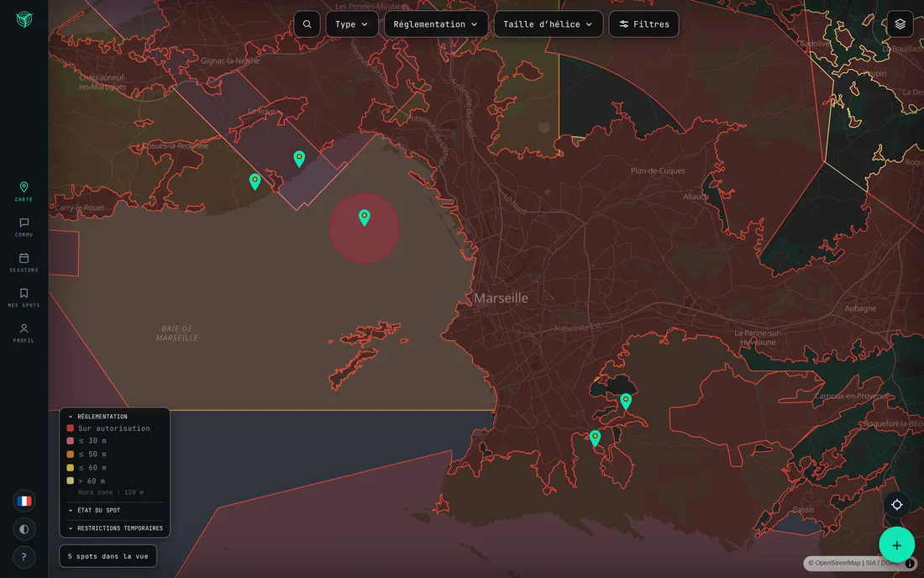
Task: Open the map layers button
Action: pos(900,24)
